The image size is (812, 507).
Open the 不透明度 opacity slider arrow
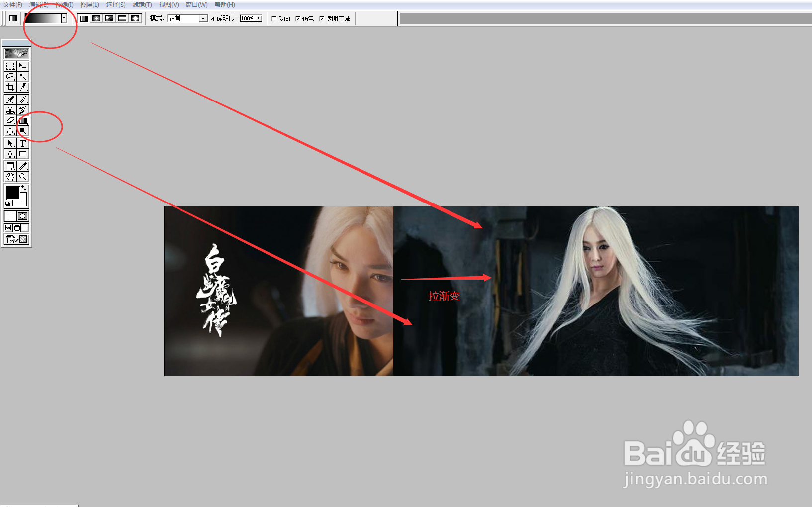point(259,18)
